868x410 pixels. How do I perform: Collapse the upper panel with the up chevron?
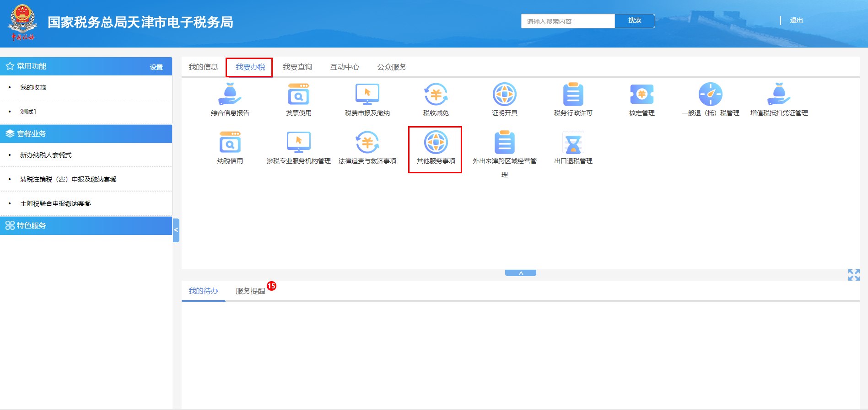click(x=520, y=273)
